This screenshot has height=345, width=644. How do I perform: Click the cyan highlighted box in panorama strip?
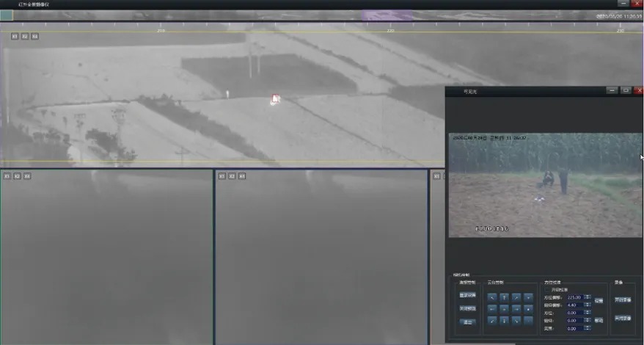6,15
